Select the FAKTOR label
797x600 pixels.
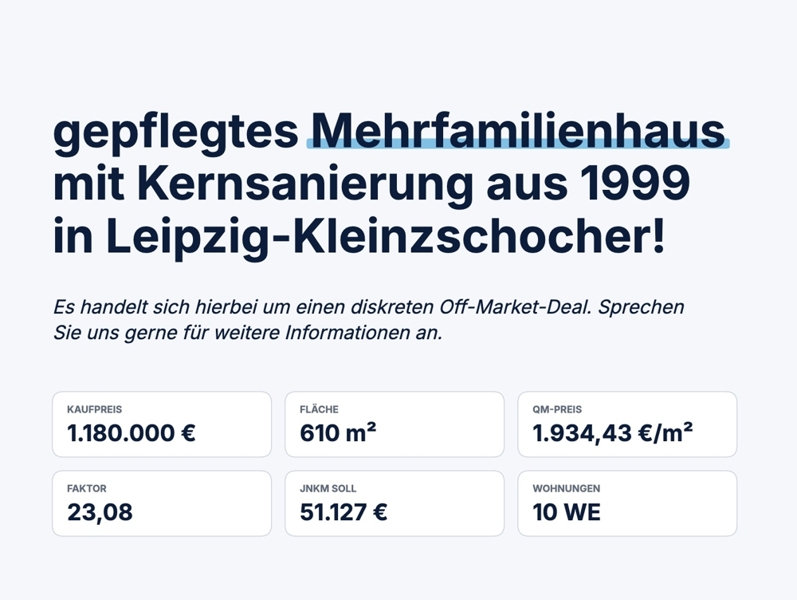(87, 489)
